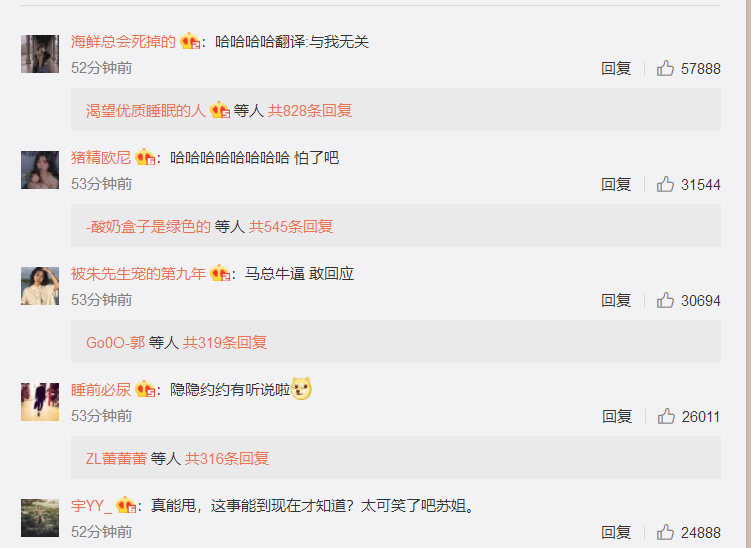Click 回复 on 猪精欧尼's comment
Image resolution: width=751 pixels, height=548 pixels.
(616, 184)
